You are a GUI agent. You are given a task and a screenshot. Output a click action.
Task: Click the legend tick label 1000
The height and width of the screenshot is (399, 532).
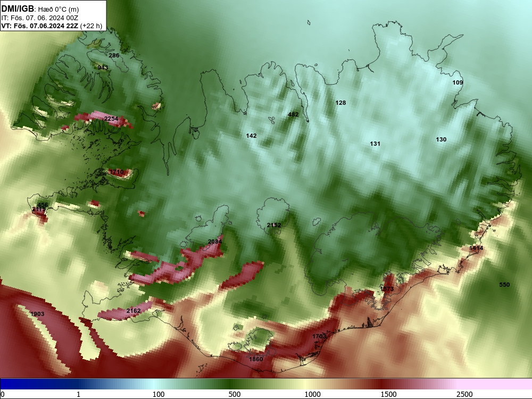pyautogui.click(x=312, y=394)
